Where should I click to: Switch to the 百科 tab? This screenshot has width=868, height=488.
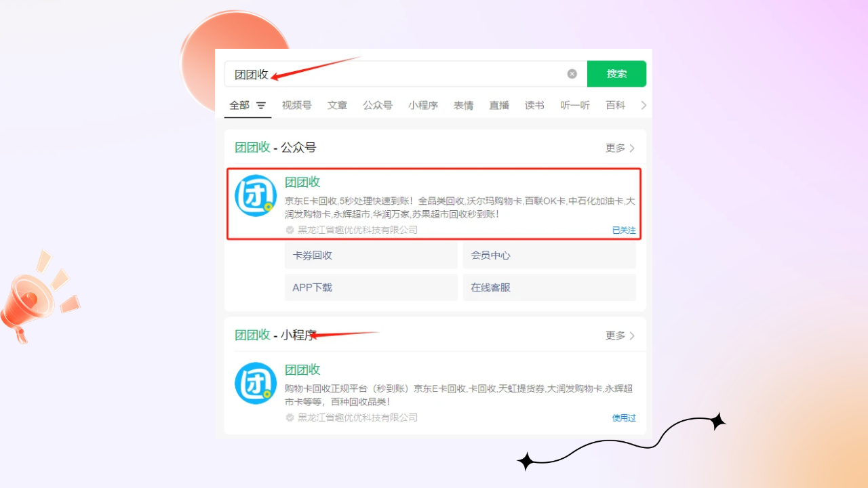[x=616, y=105]
